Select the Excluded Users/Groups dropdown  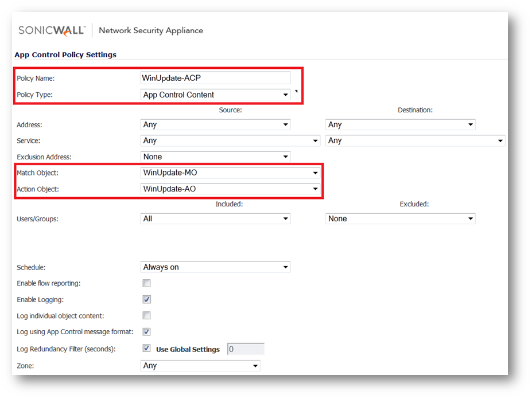click(400, 218)
